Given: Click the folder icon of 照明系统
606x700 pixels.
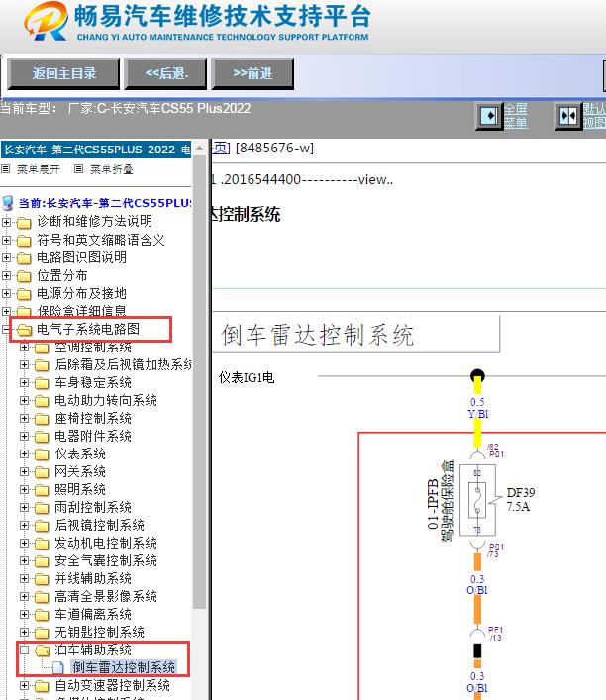Looking at the screenshot, I should pos(42,490).
